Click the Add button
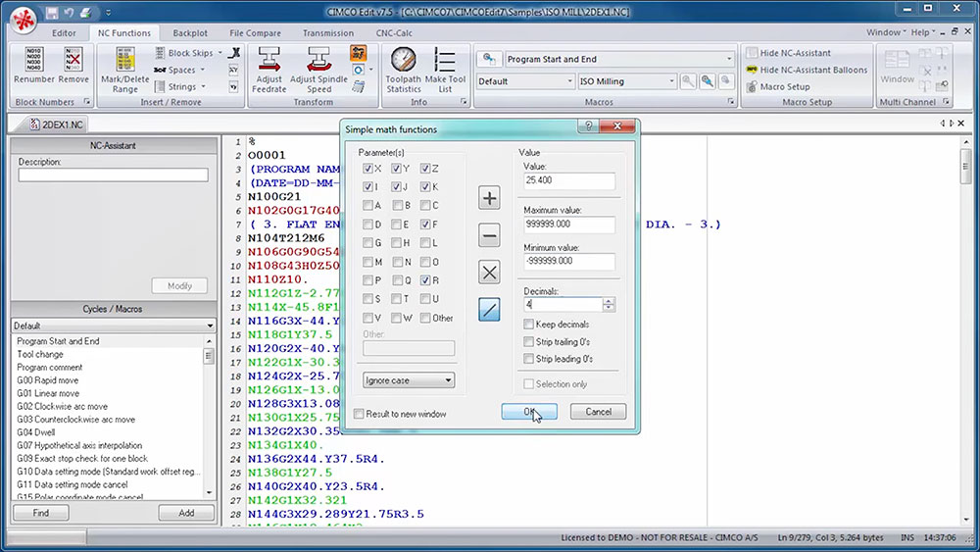This screenshot has width=980, height=552. 186,513
